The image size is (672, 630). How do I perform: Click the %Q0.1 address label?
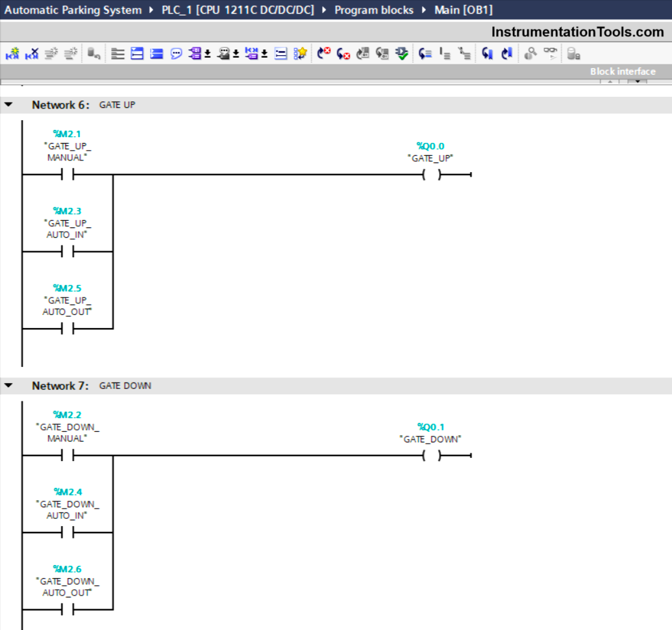(x=430, y=427)
